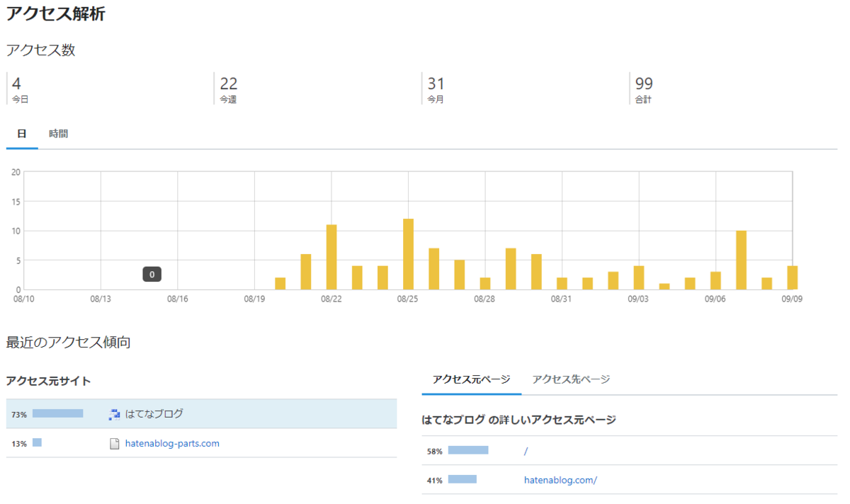
Task: Click the last bar at 09/09
Action: [793, 277]
